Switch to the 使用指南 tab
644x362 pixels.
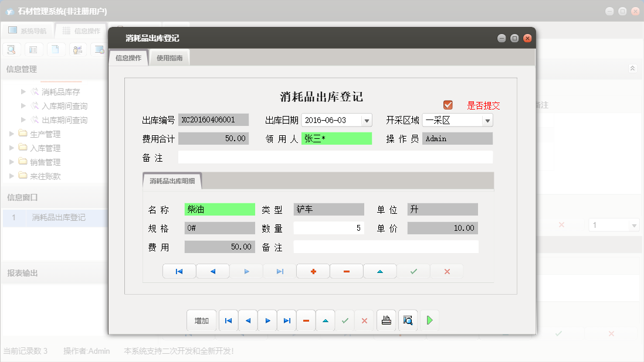tap(169, 57)
